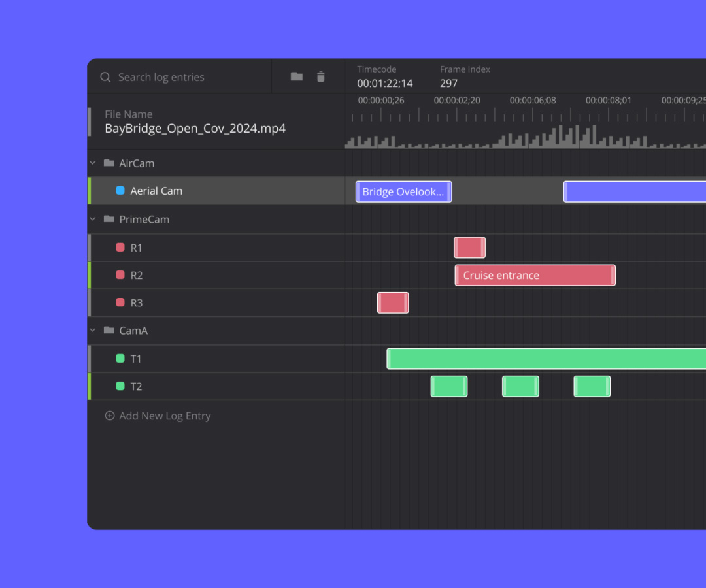Click the trash icon to delete entries
Image resolution: width=706 pixels, height=588 pixels.
(321, 76)
